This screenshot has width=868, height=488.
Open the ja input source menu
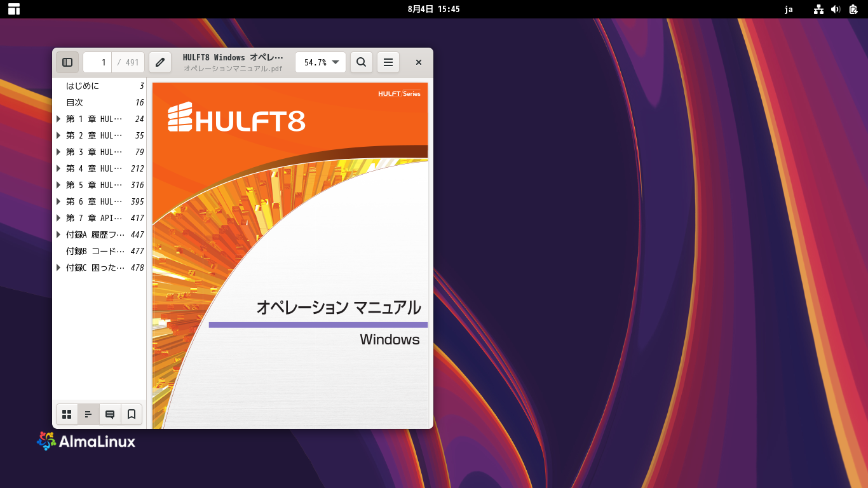pyautogui.click(x=789, y=9)
